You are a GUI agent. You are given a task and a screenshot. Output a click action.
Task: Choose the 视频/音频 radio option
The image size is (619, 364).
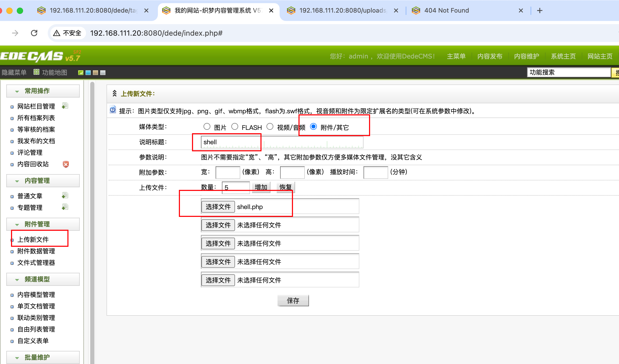[270, 127]
